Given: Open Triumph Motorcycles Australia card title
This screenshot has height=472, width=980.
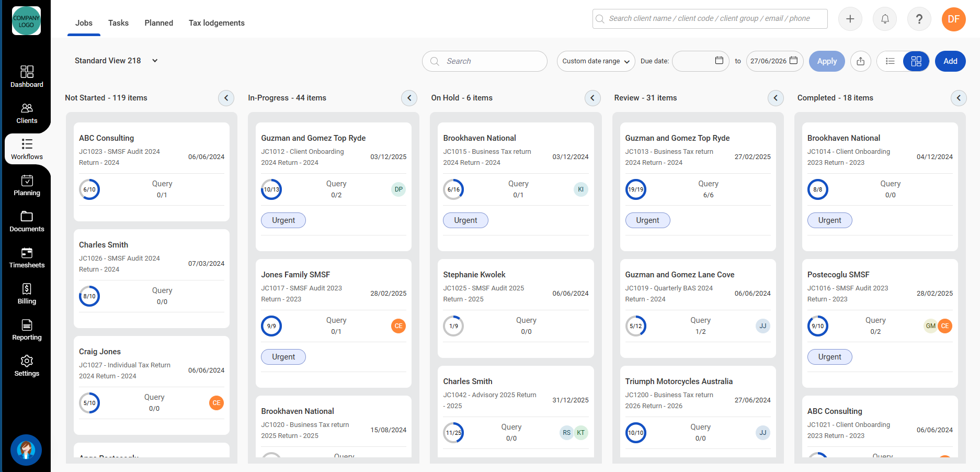Looking at the screenshot, I should tap(679, 381).
